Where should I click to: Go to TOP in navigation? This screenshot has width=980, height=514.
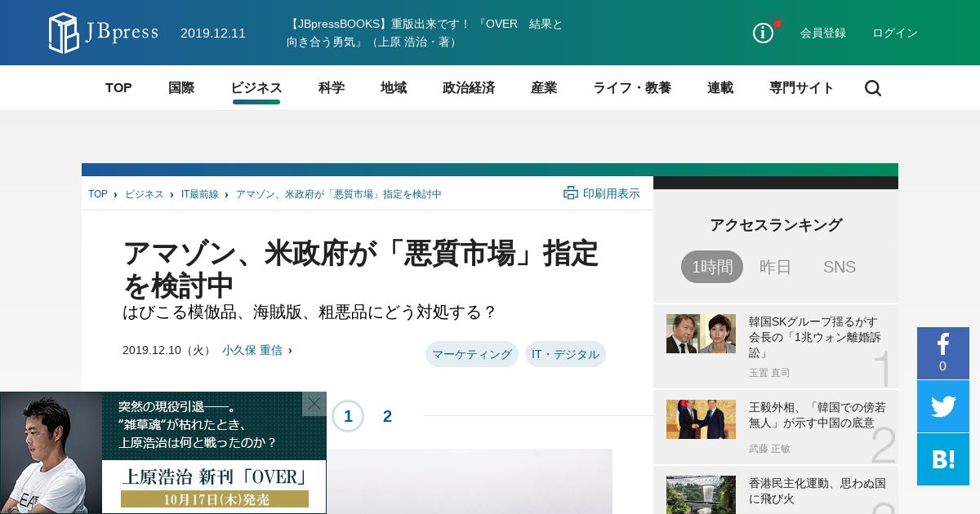pyautogui.click(x=118, y=88)
